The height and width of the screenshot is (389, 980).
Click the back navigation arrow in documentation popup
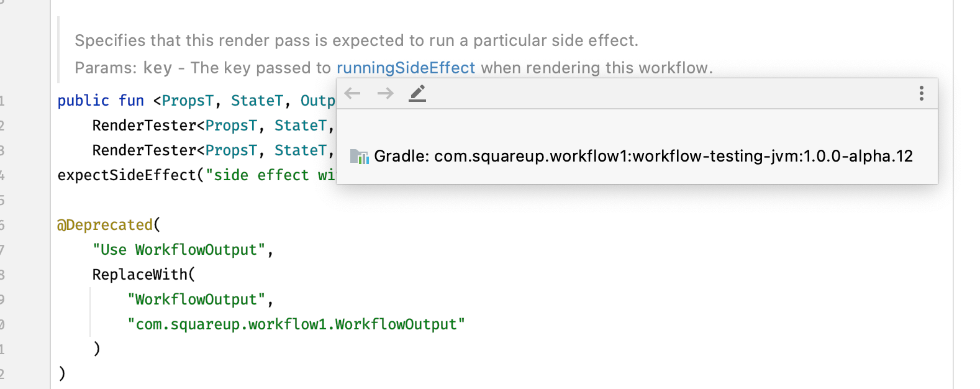pyautogui.click(x=353, y=93)
